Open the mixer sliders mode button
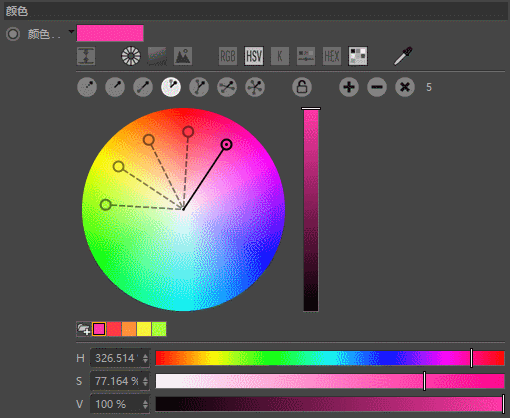Viewport: 510px width, 418px height. [306, 56]
